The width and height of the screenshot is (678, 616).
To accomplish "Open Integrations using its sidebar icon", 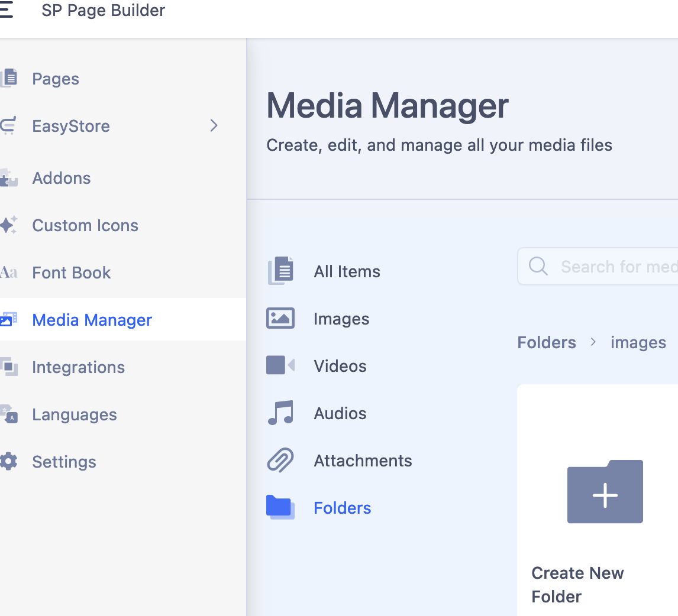I will (9, 367).
